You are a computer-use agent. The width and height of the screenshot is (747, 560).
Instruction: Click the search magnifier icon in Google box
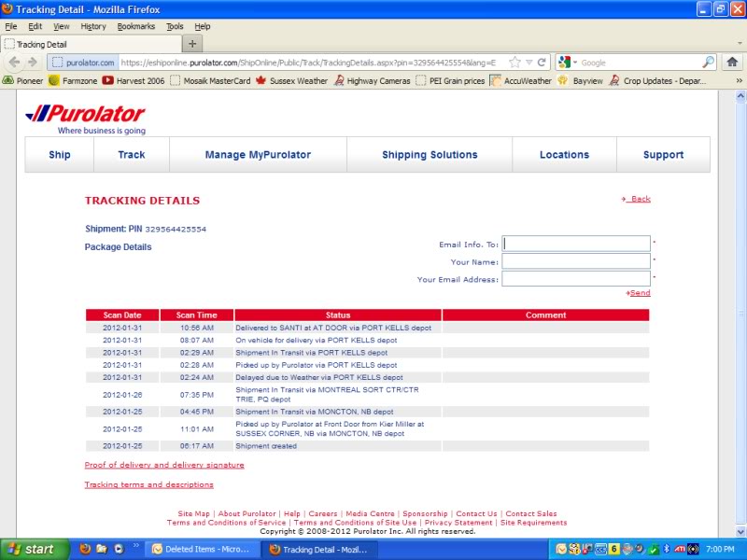pyautogui.click(x=708, y=63)
